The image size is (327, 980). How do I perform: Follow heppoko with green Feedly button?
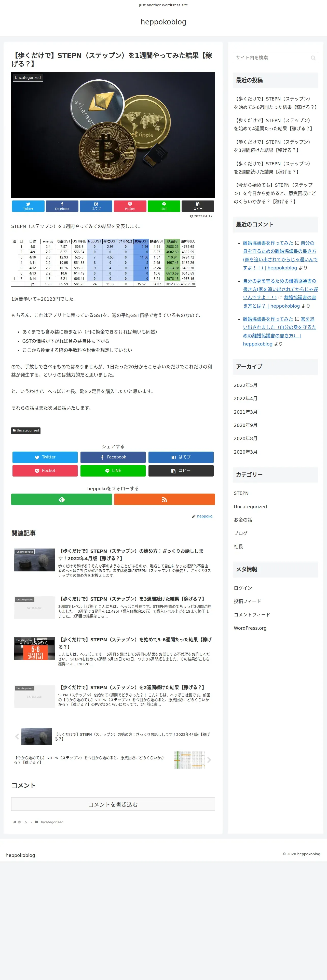tap(62, 499)
